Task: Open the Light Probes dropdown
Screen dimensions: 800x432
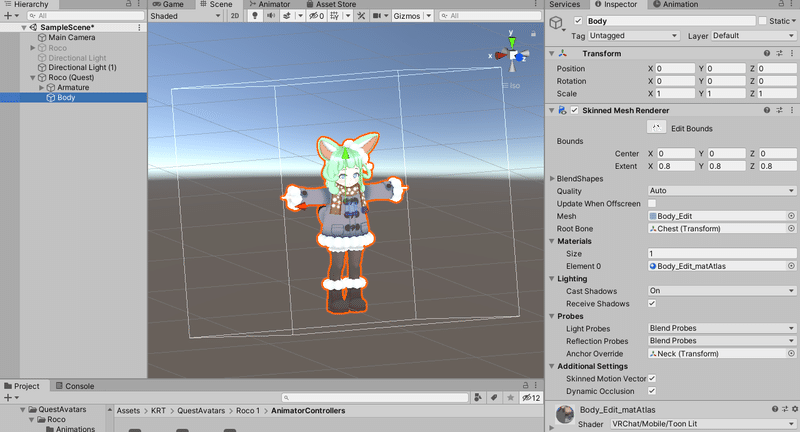Action: click(x=722, y=328)
